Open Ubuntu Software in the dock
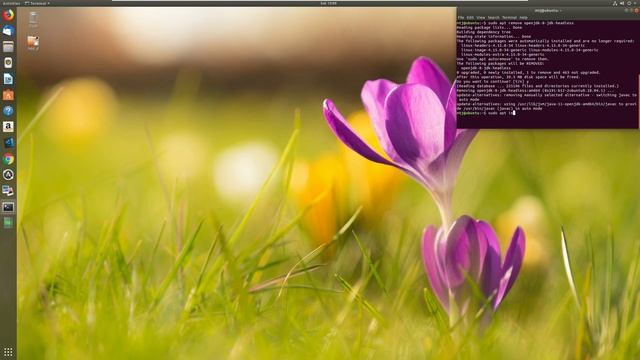Viewport: 640px width, 360px height. [8, 95]
